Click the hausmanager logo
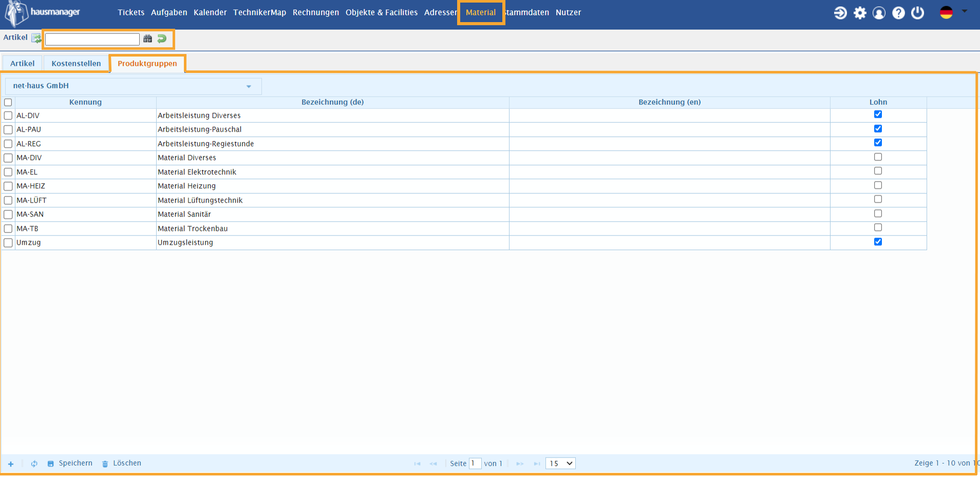Viewport: 980px width, 477px height. pos(43,13)
